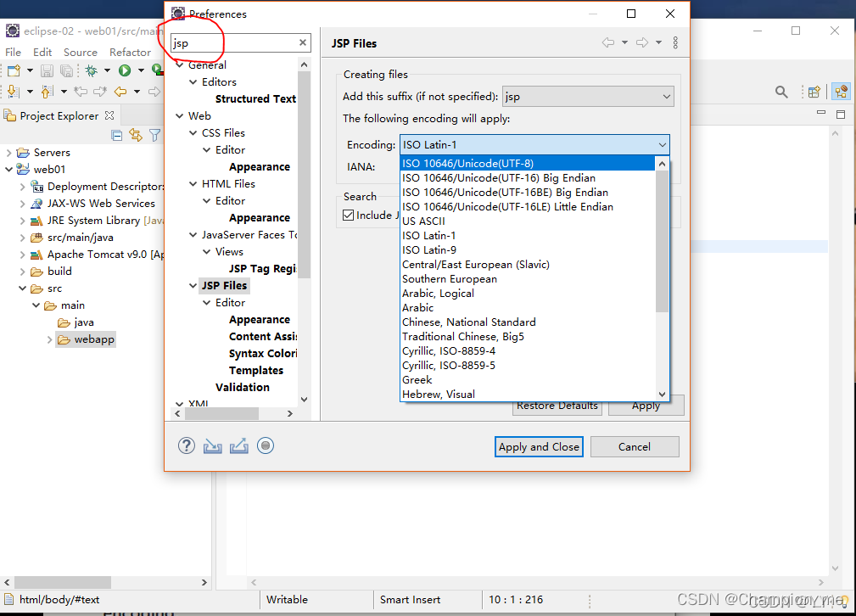Collapse the JSP Files tree node
The height and width of the screenshot is (616, 856).
coord(193,285)
